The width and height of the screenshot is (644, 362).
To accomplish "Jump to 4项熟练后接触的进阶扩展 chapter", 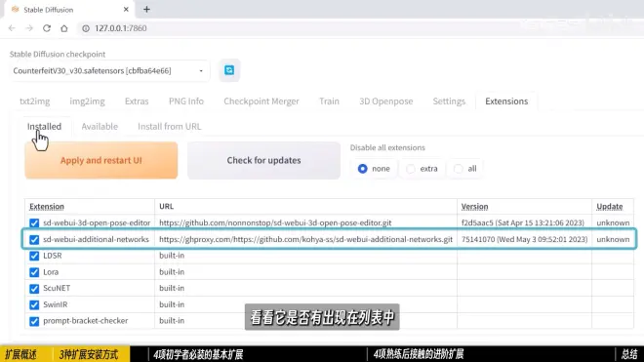I will pyautogui.click(x=419, y=354).
